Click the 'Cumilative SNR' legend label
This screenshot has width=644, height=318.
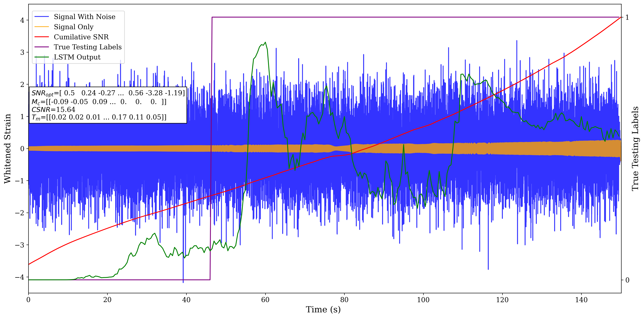(81, 37)
